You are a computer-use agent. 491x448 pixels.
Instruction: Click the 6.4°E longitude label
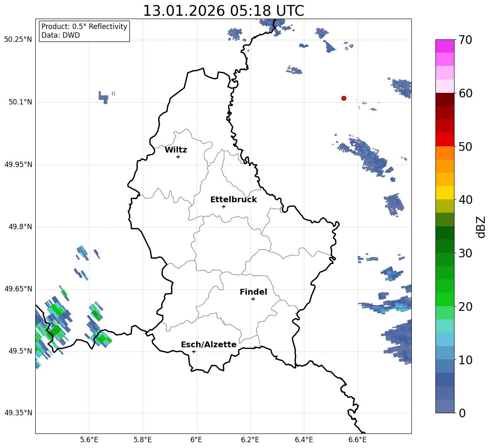pyautogui.click(x=304, y=440)
